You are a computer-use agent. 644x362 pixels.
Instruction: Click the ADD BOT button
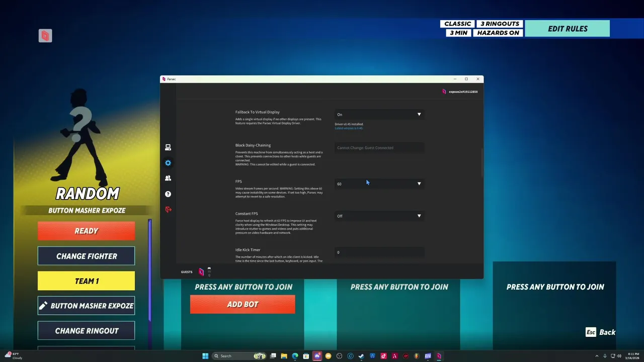pos(243,304)
